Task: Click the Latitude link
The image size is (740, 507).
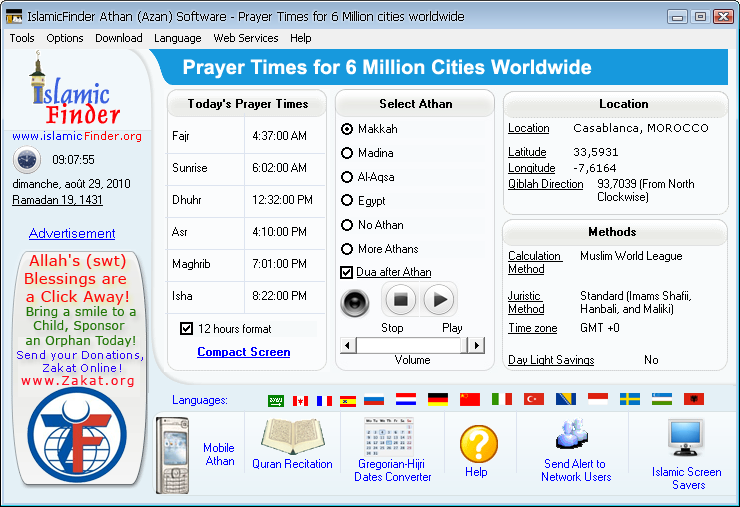Action: coord(527,152)
